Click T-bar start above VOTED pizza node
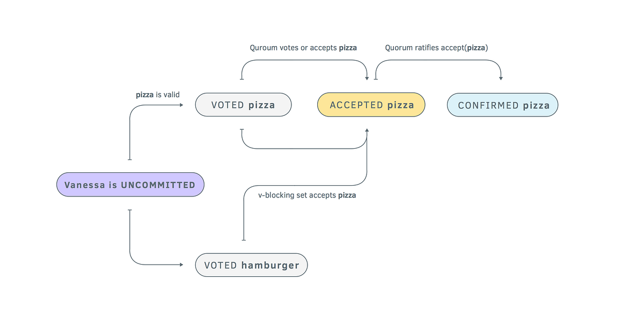The height and width of the screenshot is (322, 644). tap(242, 80)
